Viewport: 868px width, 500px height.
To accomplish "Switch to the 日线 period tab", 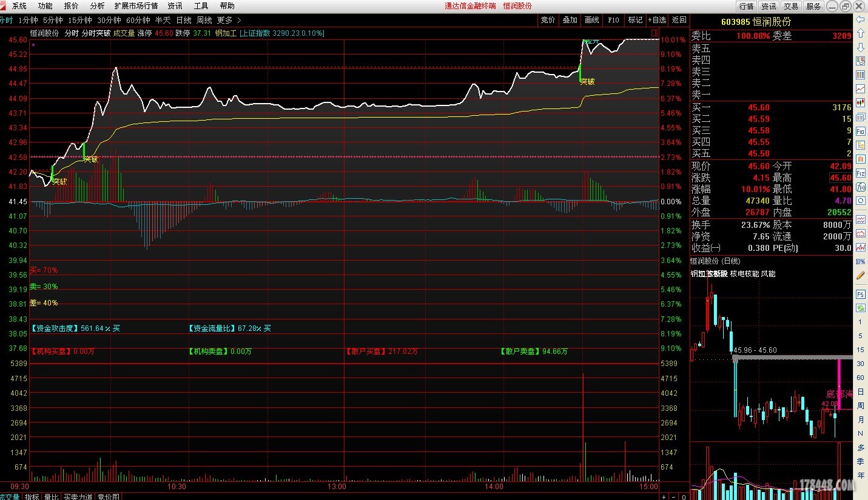I will (183, 20).
